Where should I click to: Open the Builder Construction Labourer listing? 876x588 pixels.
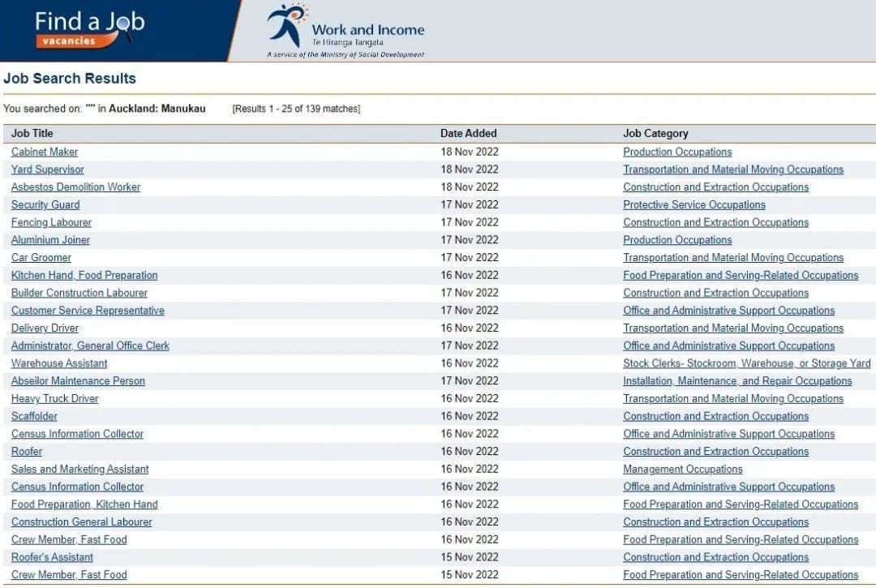[x=79, y=293]
